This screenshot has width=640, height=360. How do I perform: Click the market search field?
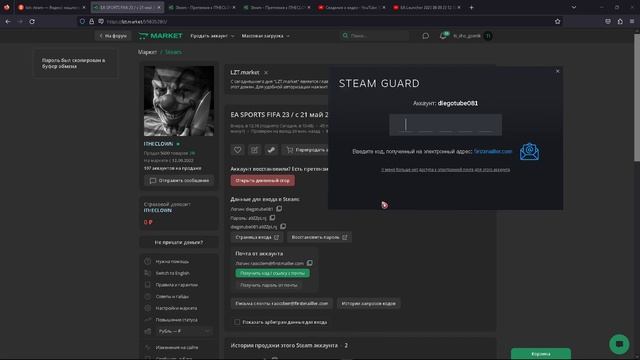point(374,36)
